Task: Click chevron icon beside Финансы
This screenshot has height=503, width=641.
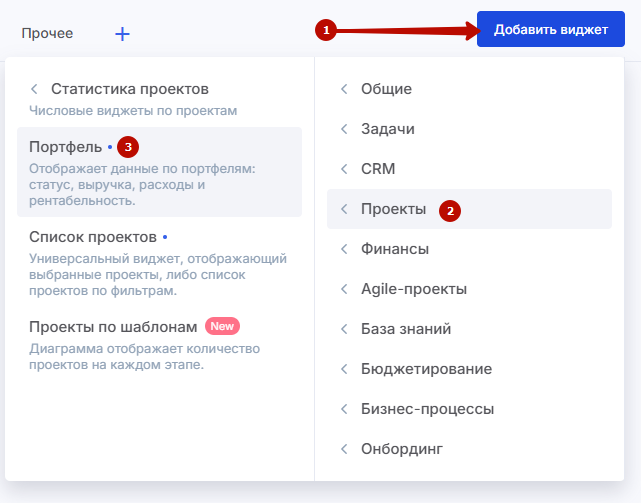Action: (x=344, y=249)
